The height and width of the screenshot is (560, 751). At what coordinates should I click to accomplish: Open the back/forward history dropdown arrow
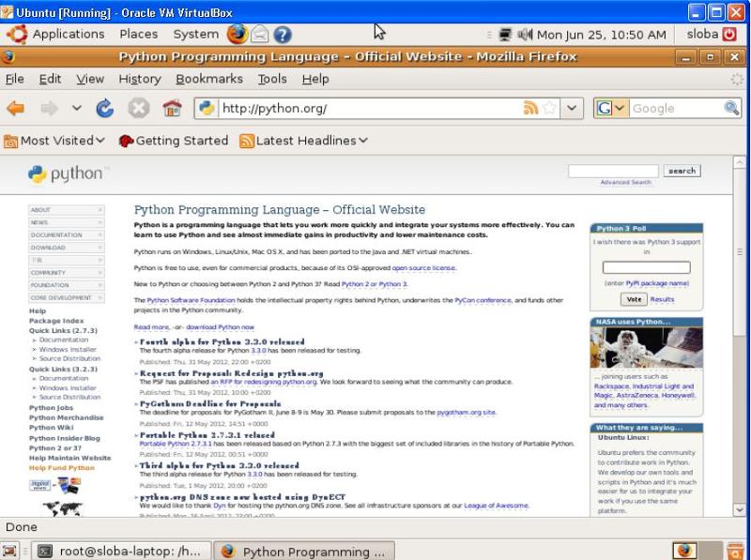point(77,109)
